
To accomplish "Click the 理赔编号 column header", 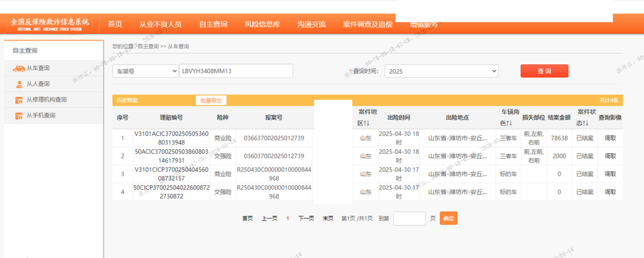I will pos(171,117).
